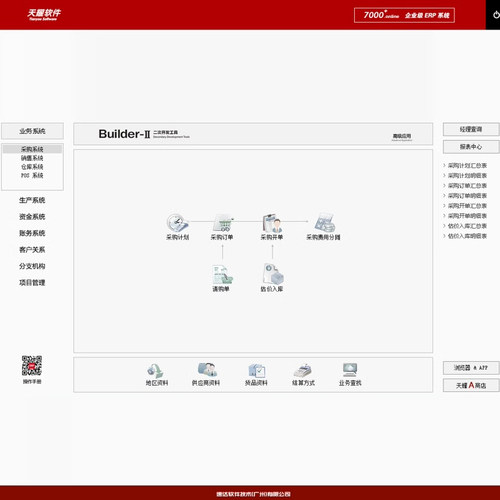Open the 采购订单明细表 report
500x500 pixels.
point(467,195)
